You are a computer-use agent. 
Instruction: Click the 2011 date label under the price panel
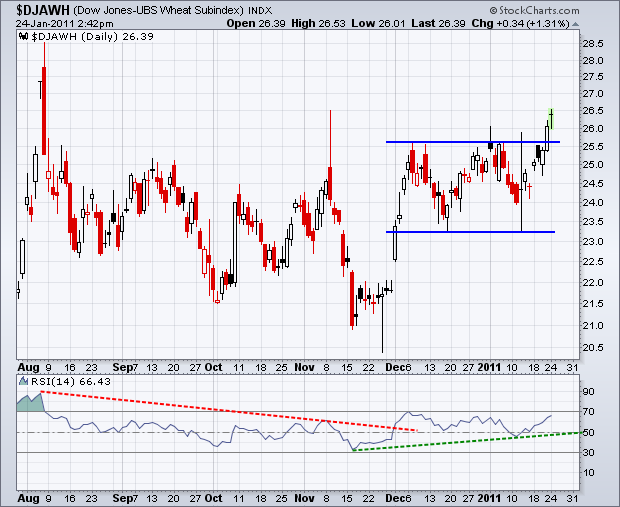[x=489, y=367]
